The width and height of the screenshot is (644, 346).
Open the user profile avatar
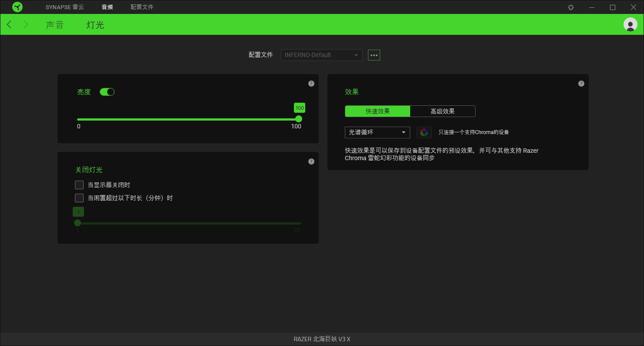(630, 24)
